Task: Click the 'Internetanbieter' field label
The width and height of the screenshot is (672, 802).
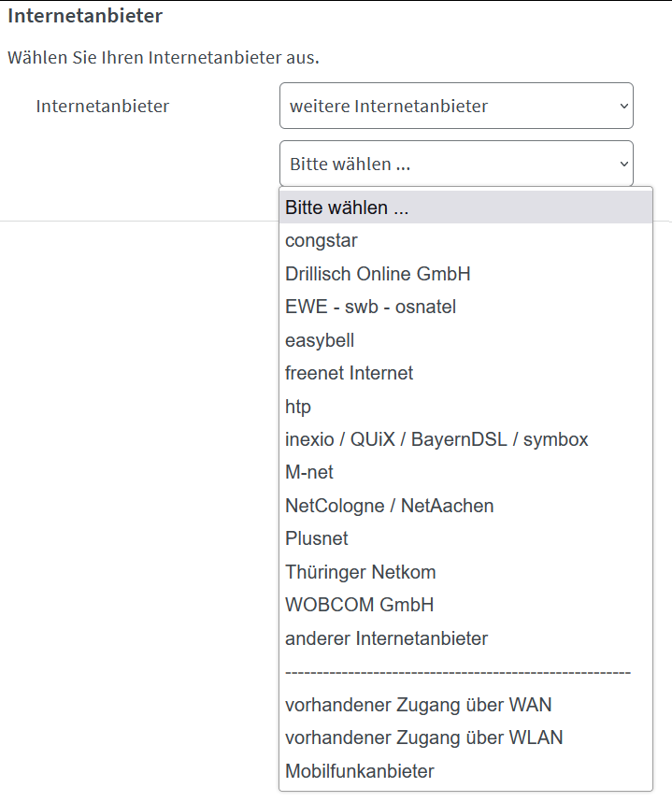Action: point(102,106)
